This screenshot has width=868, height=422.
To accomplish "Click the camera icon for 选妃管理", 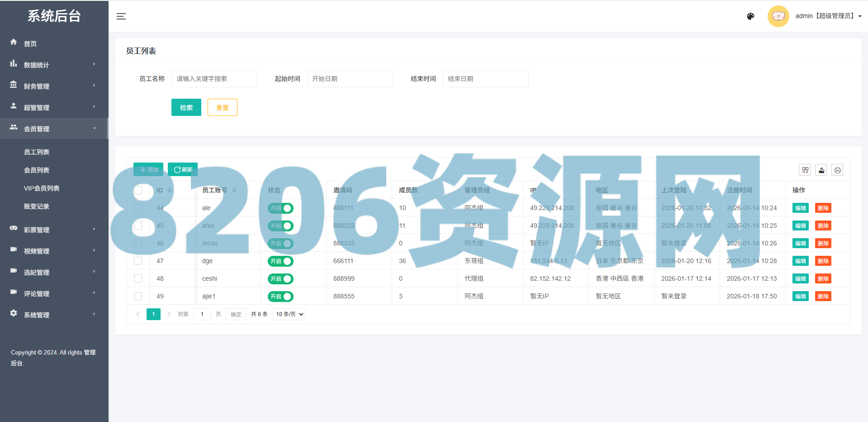I will (14, 271).
